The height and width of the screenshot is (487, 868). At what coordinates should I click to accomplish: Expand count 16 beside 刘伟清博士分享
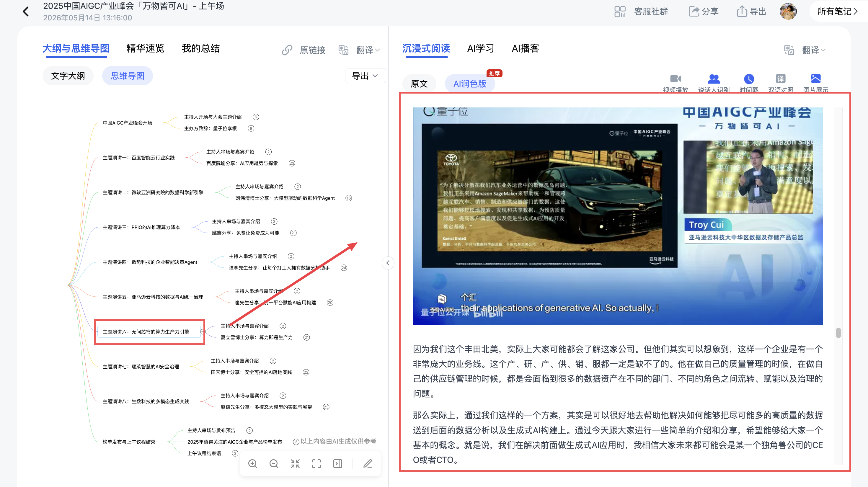click(349, 198)
